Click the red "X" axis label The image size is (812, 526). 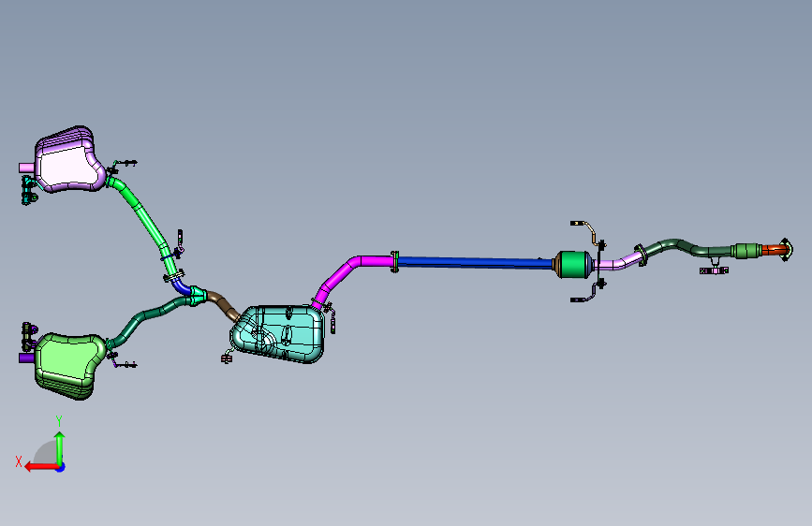[x=19, y=461]
